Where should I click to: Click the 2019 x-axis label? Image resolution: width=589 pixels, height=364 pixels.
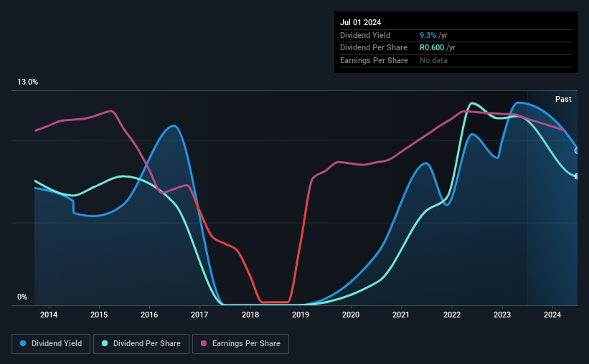point(301,315)
